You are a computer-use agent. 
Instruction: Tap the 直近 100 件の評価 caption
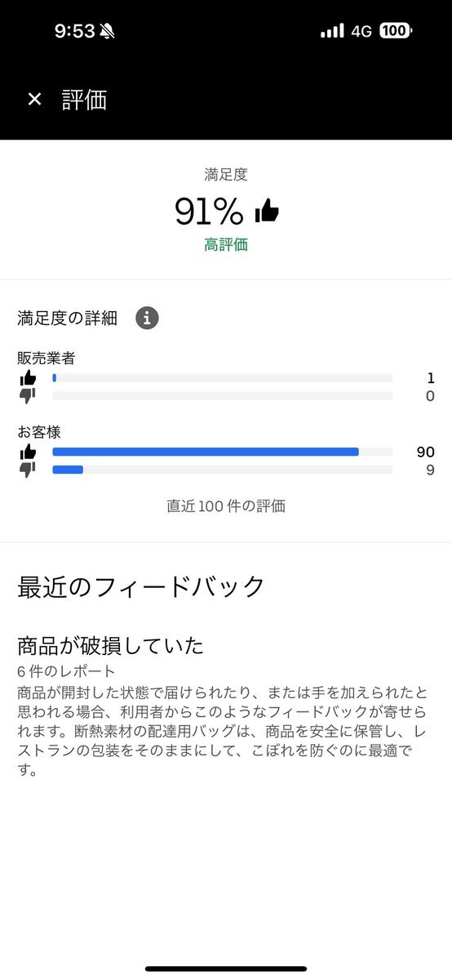tap(226, 506)
